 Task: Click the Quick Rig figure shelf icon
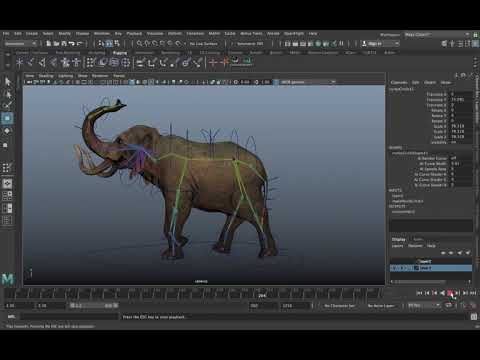(x=77, y=62)
